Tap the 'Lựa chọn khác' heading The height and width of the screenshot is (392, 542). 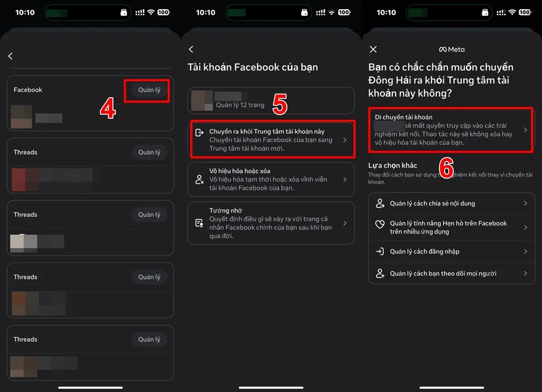coord(392,165)
